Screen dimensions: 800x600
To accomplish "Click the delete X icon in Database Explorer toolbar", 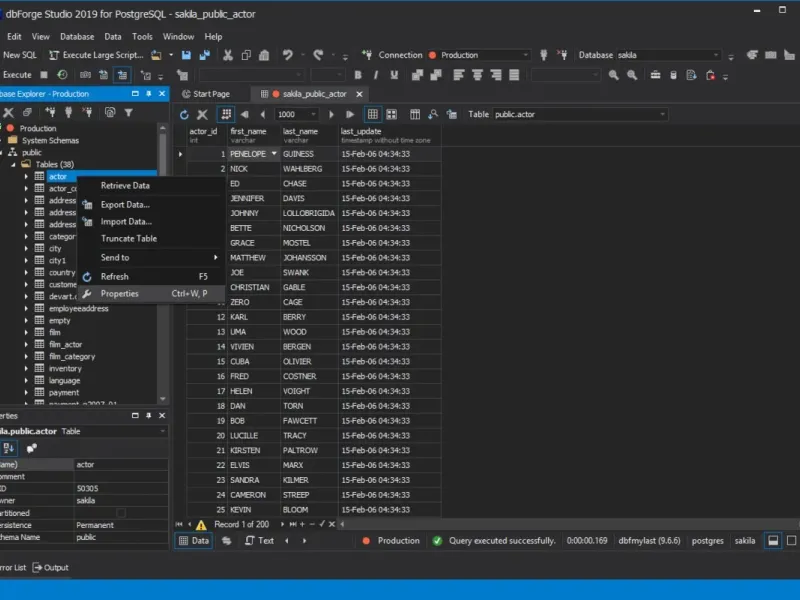I will pos(8,112).
